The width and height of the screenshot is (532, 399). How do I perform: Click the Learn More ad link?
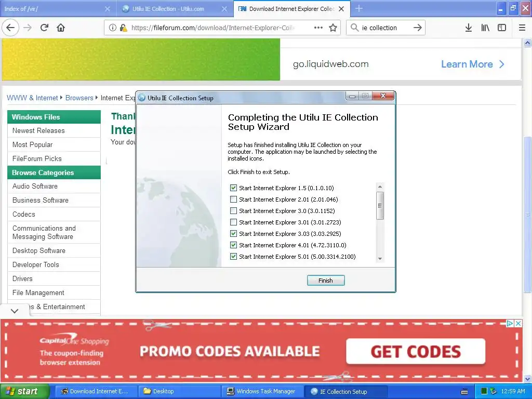coord(467,64)
